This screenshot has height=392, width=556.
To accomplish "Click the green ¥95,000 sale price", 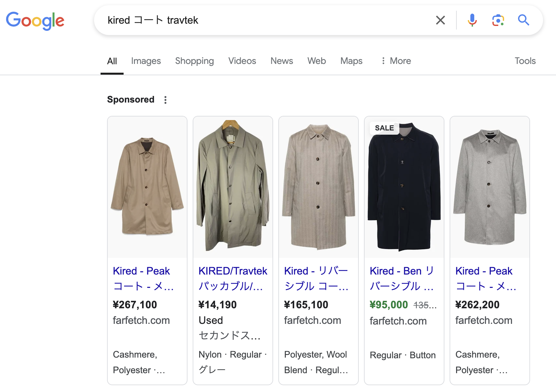I will tap(389, 305).
